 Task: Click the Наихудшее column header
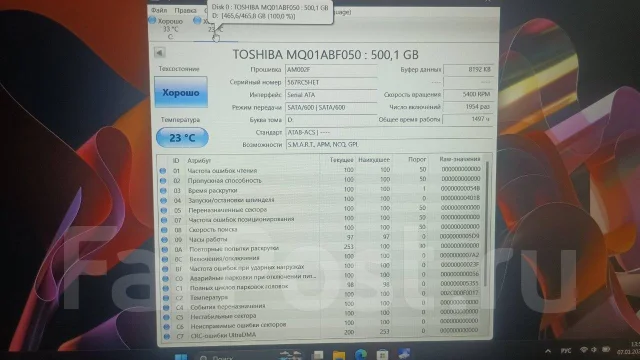click(x=374, y=160)
